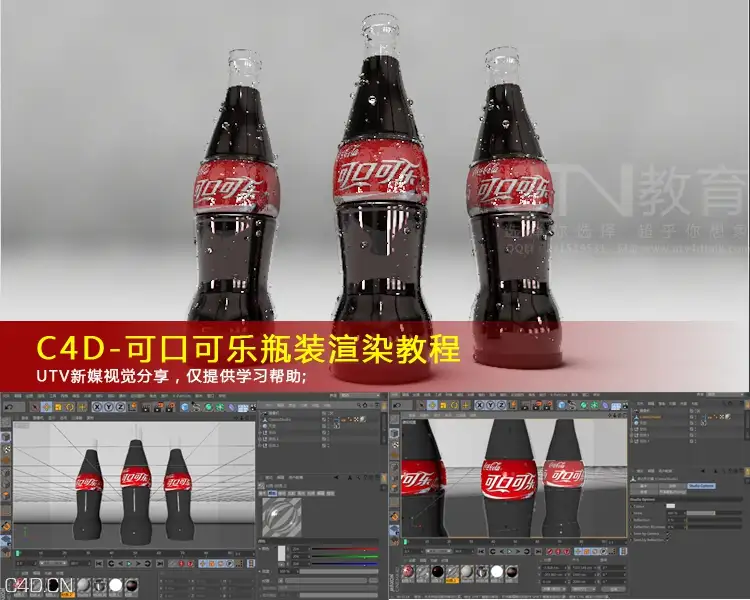The width and height of the screenshot is (750, 600).
Task: Go to start frame in left C4D timeline
Action: (99, 564)
